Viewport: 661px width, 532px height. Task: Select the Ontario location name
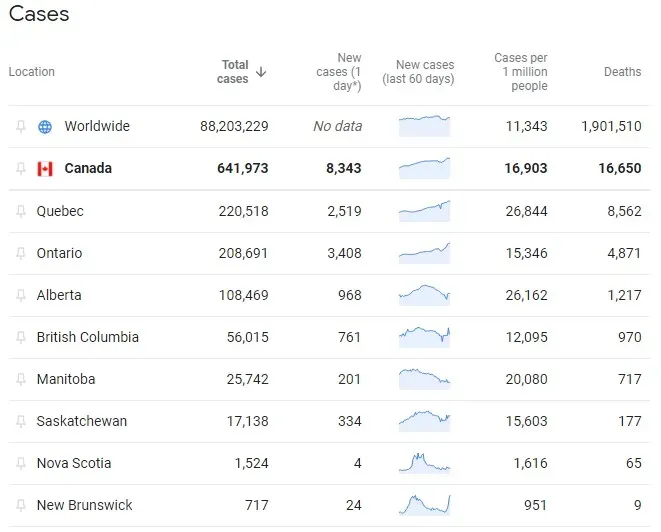pos(59,253)
